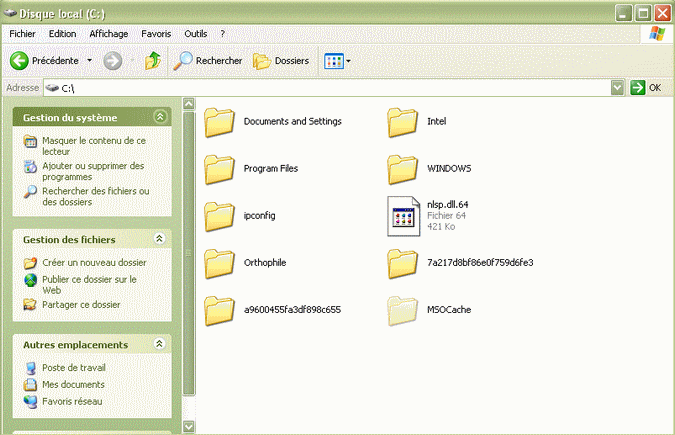Image resolution: width=675 pixels, height=435 pixels.
Task: Select the nlsp.dll.64 file icon
Action: coord(403,216)
